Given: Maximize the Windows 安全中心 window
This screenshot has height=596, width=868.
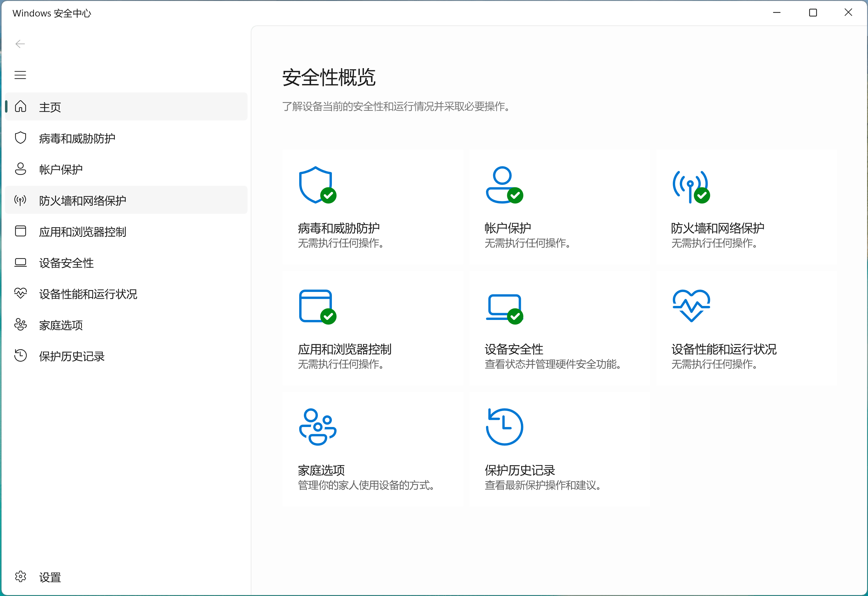Looking at the screenshot, I should 813,13.
